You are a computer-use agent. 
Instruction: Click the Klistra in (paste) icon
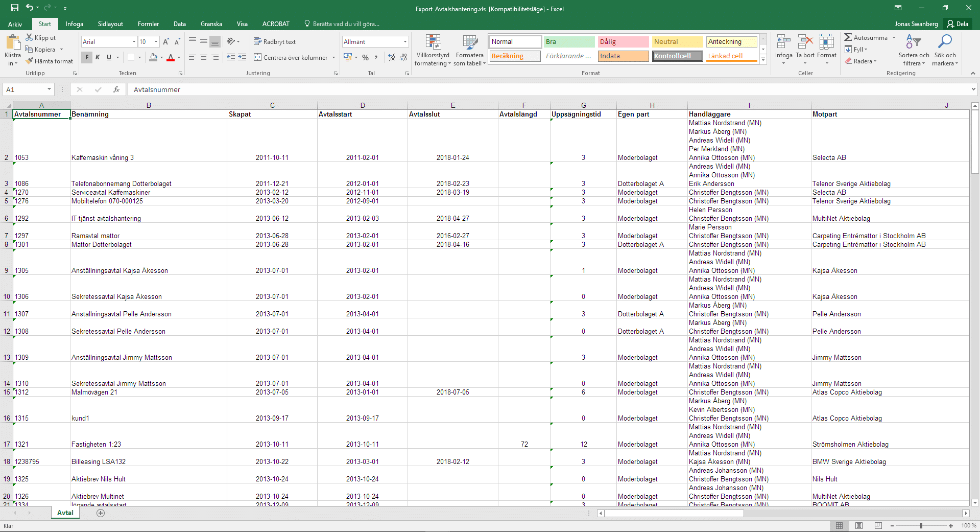tap(13, 44)
